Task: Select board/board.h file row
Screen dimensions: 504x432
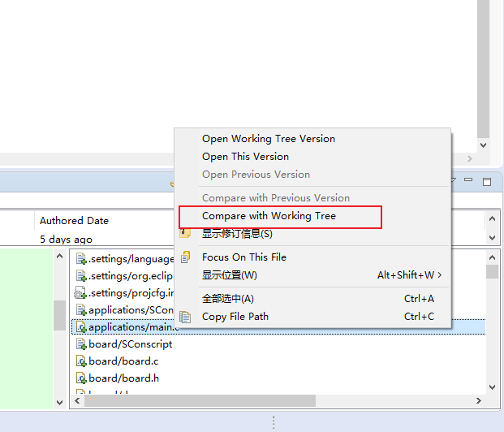Action: pyautogui.click(x=123, y=378)
